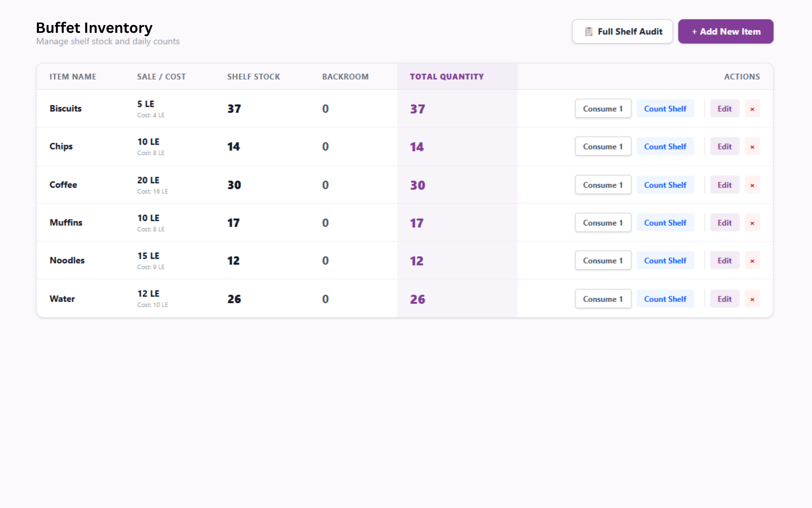Edit the Biscuits item

(725, 109)
